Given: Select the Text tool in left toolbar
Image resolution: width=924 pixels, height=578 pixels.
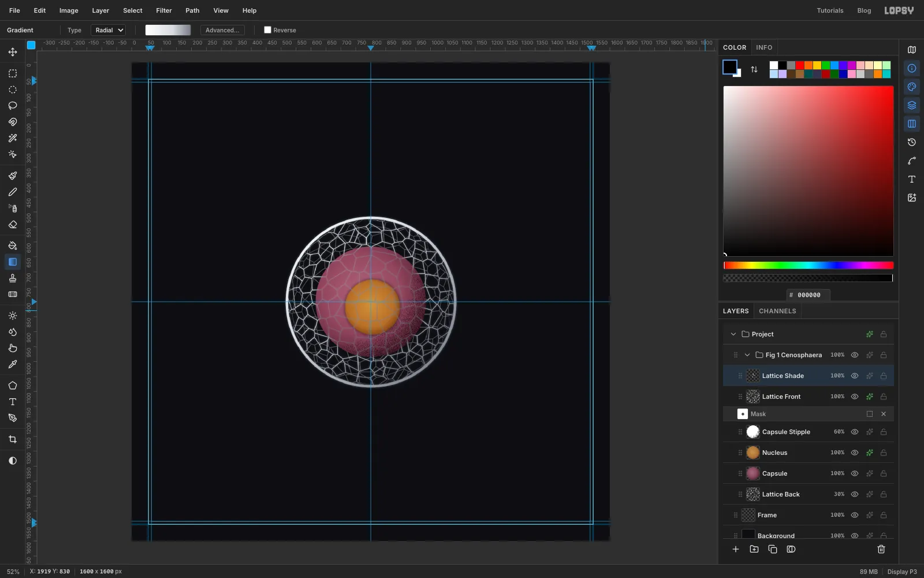Looking at the screenshot, I should (x=13, y=402).
